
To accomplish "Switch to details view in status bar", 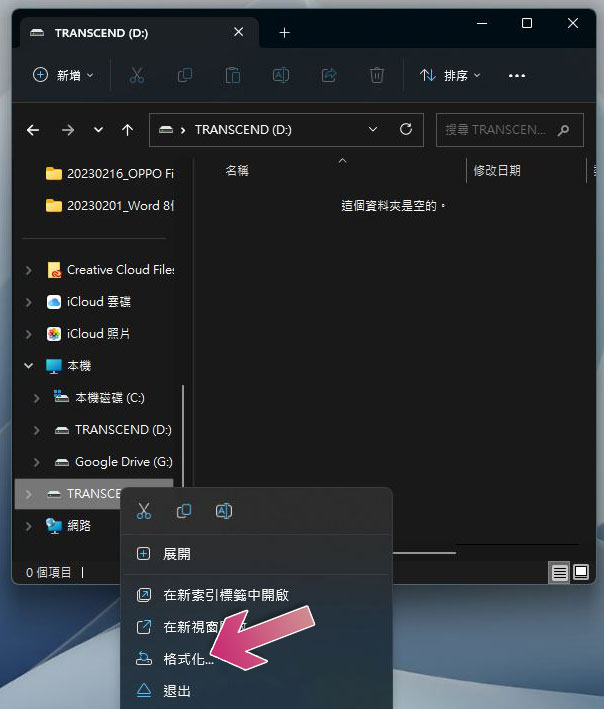I will click(x=559, y=573).
